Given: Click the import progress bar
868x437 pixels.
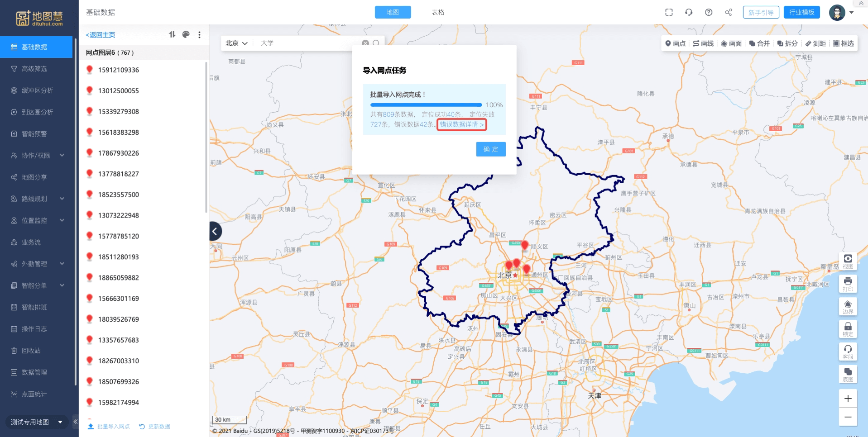Looking at the screenshot, I should (x=426, y=105).
